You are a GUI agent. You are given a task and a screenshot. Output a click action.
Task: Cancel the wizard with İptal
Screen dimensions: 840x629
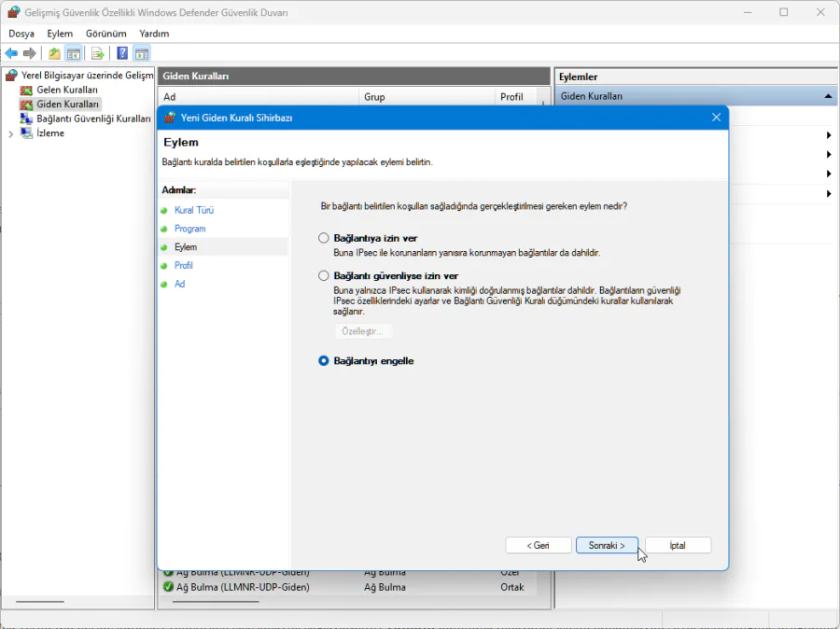point(678,545)
